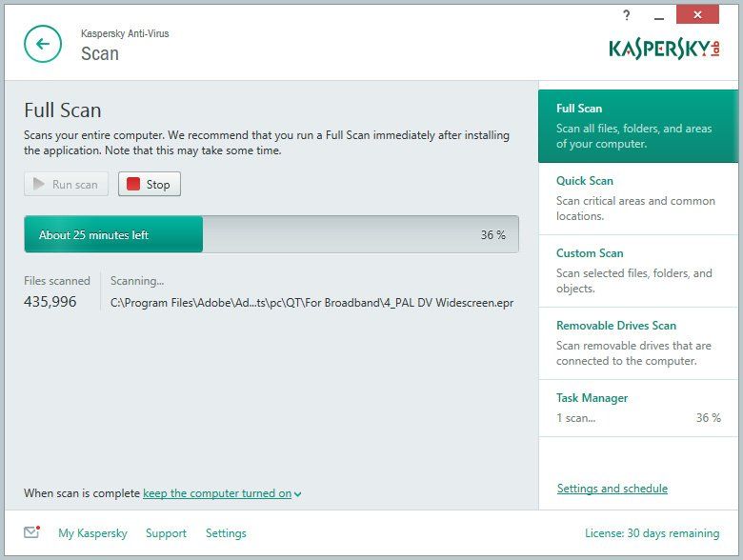Image resolution: width=743 pixels, height=560 pixels.
Task: Click the scanned file path ending Widescreen.epr
Action: 311,302
